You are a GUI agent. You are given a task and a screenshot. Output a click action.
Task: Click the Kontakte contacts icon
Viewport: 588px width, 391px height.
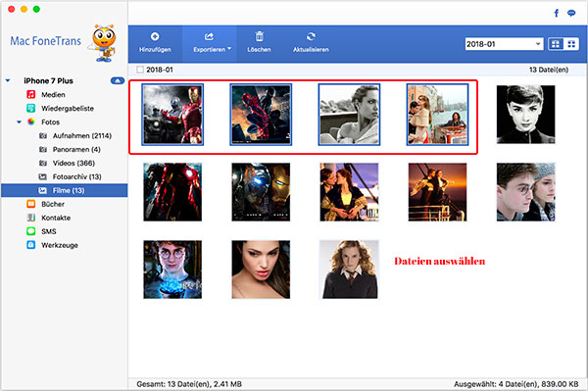coord(31,218)
